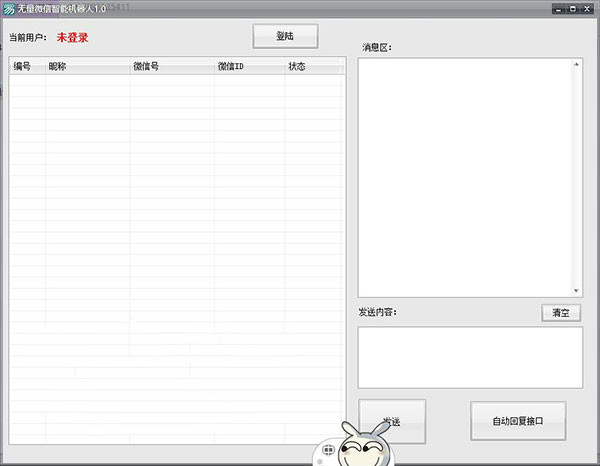Click the 当前用户 label

pyautogui.click(x=28, y=37)
